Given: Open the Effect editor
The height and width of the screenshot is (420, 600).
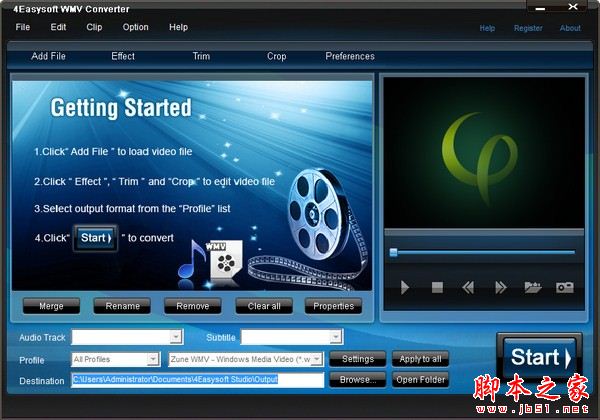Looking at the screenshot, I should pos(123,56).
